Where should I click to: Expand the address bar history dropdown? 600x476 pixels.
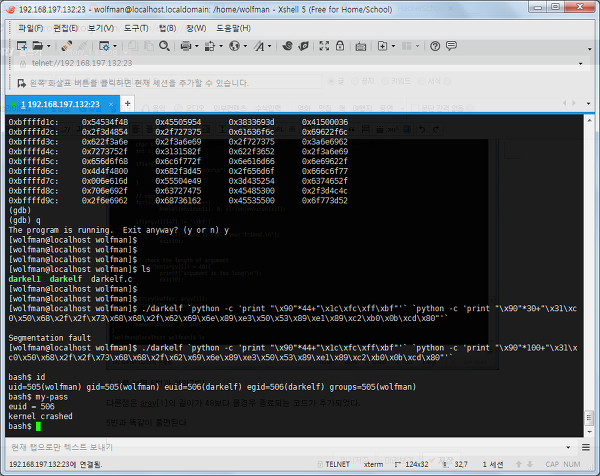pyautogui.click(x=580, y=64)
